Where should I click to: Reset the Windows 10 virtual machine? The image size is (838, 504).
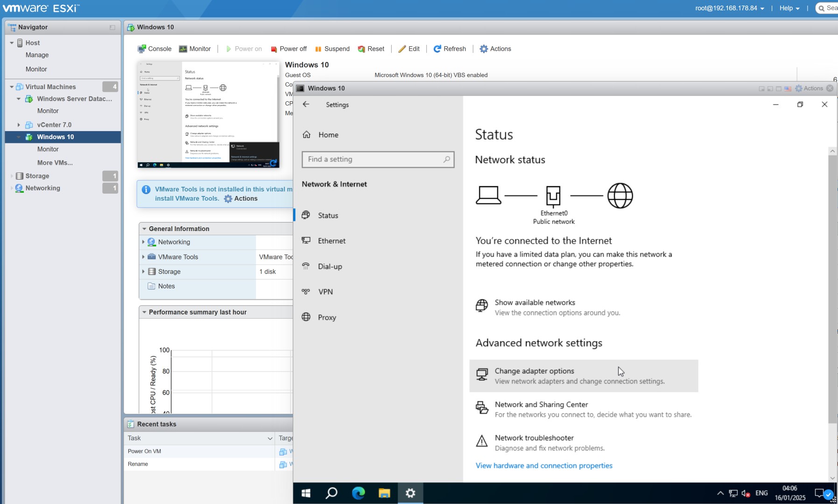pos(371,49)
